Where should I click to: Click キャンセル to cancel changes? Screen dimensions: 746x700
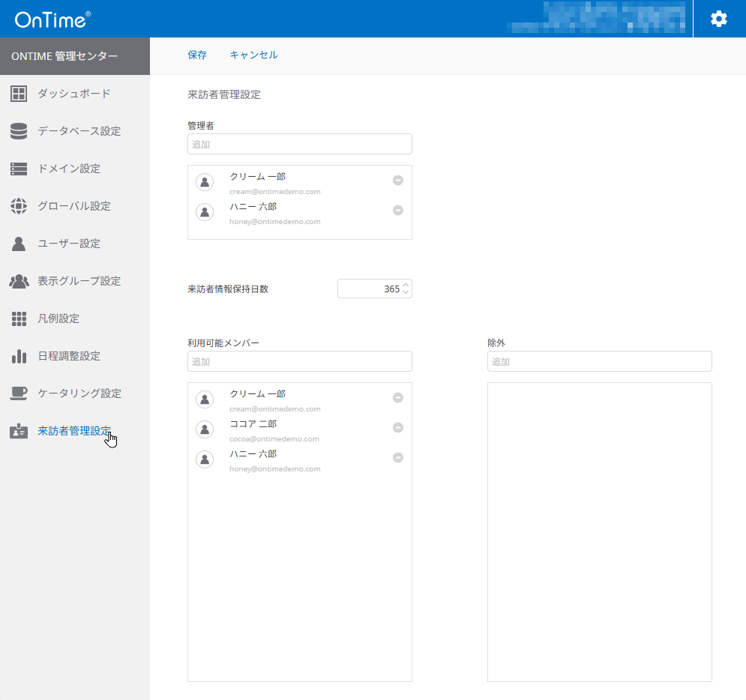[x=253, y=55]
